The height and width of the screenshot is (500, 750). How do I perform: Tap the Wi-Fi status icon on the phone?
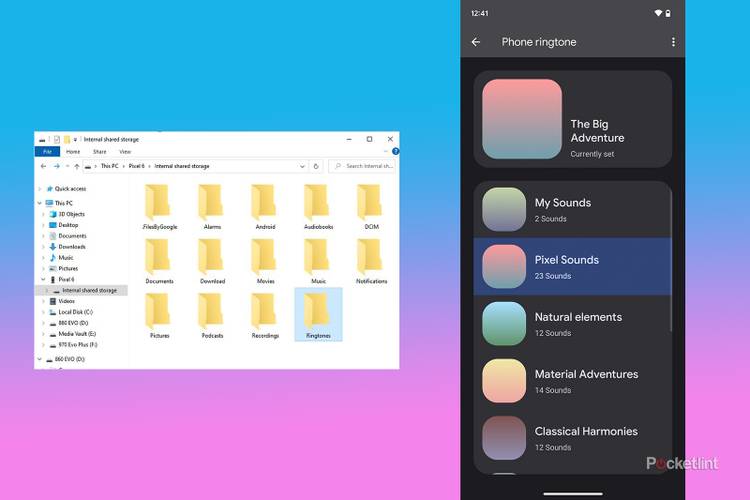point(658,13)
